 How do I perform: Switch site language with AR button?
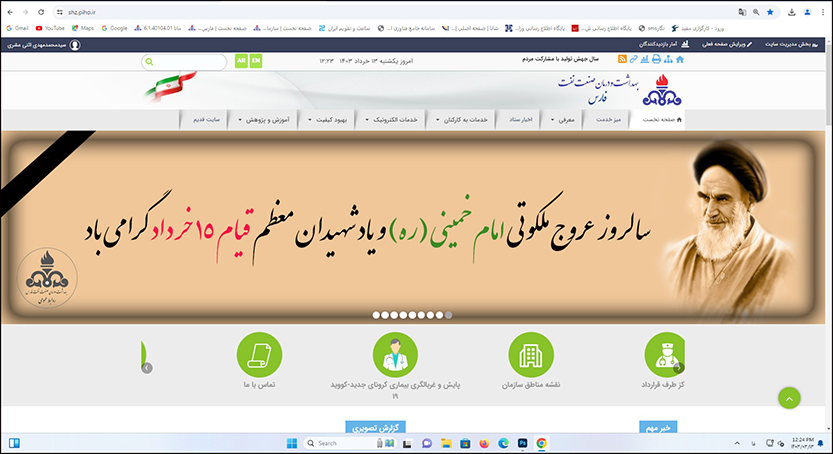click(x=241, y=61)
